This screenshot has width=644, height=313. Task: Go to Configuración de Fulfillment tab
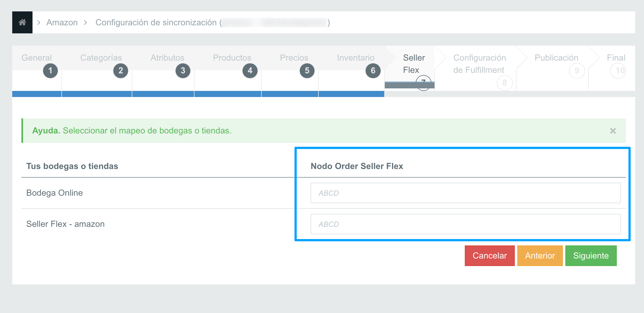pyautogui.click(x=480, y=64)
